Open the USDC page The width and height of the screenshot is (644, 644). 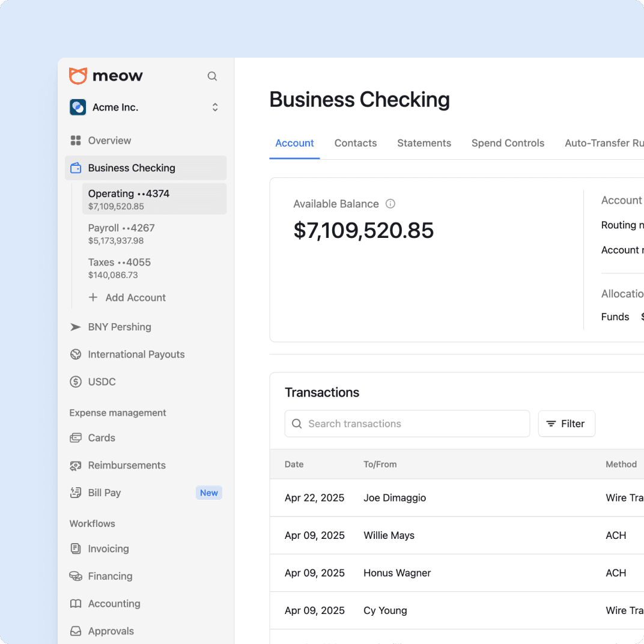(102, 381)
